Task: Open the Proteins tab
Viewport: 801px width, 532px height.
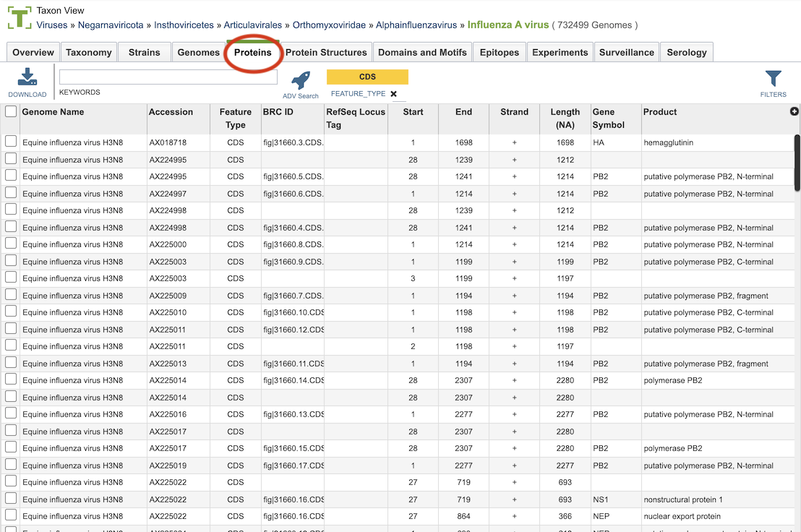Action: coord(253,52)
